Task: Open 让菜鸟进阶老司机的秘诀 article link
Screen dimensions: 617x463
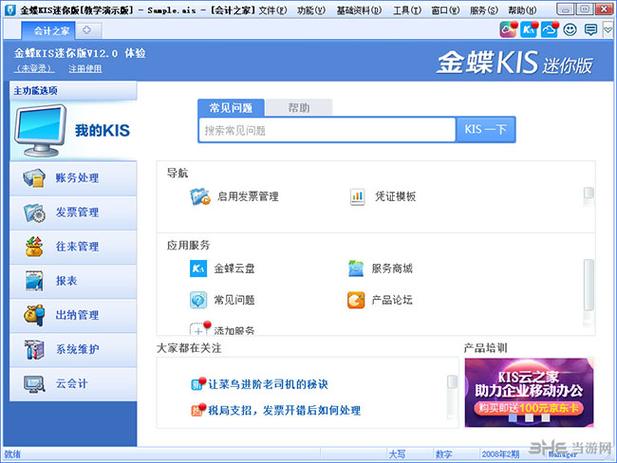Action: coord(268,384)
